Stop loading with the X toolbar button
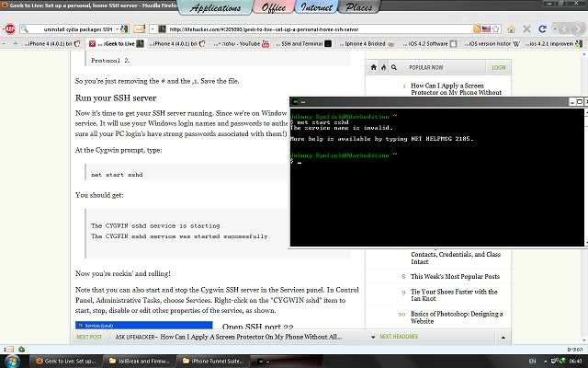This screenshot has width=588, height=368. pos(526,29)
